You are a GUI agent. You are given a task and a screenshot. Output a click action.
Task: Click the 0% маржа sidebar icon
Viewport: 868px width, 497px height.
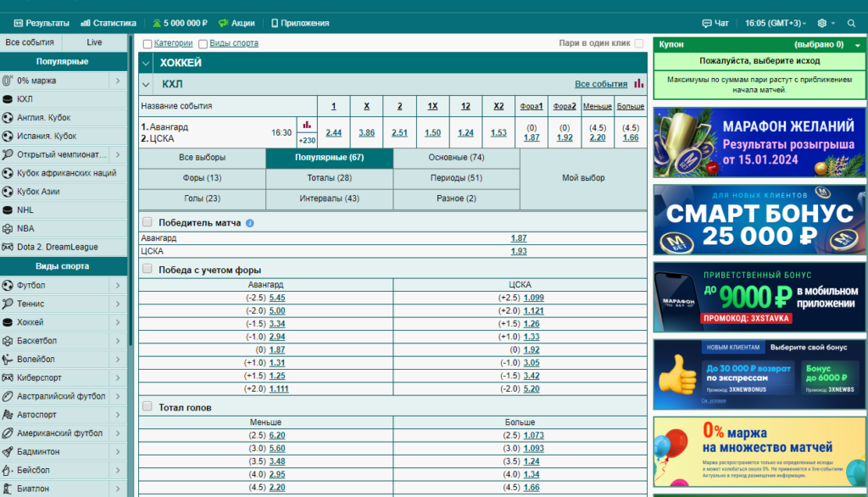(x=7, y=81)
